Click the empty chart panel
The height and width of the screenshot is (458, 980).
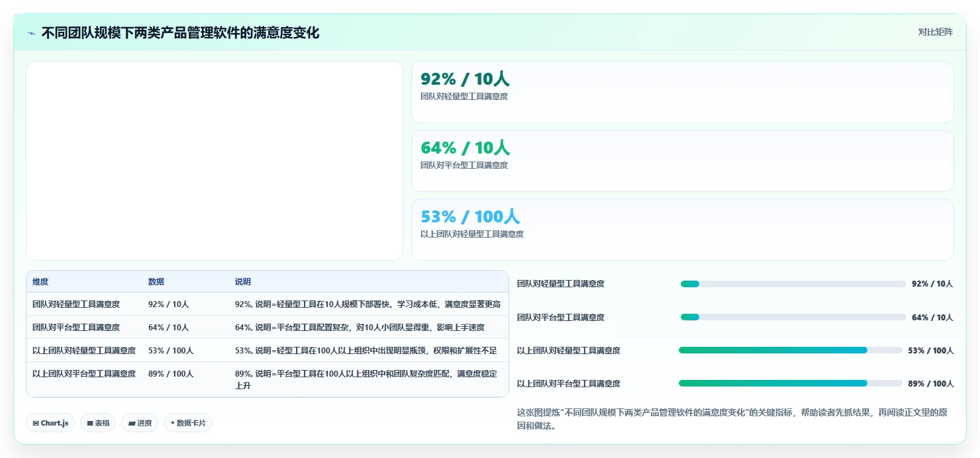tap(215, 161)
